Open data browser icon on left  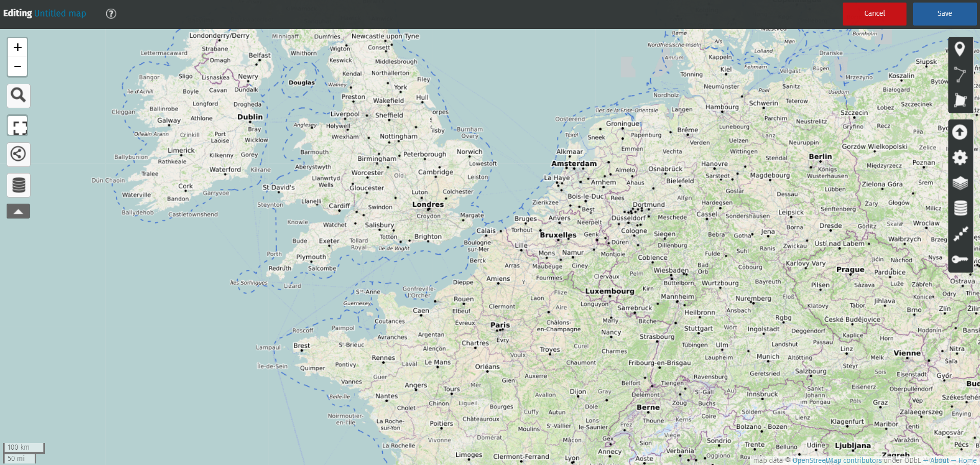(x=18, y=185)
